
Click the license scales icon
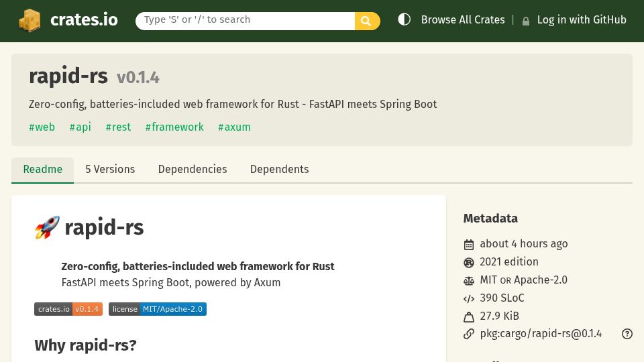point(469,281)
